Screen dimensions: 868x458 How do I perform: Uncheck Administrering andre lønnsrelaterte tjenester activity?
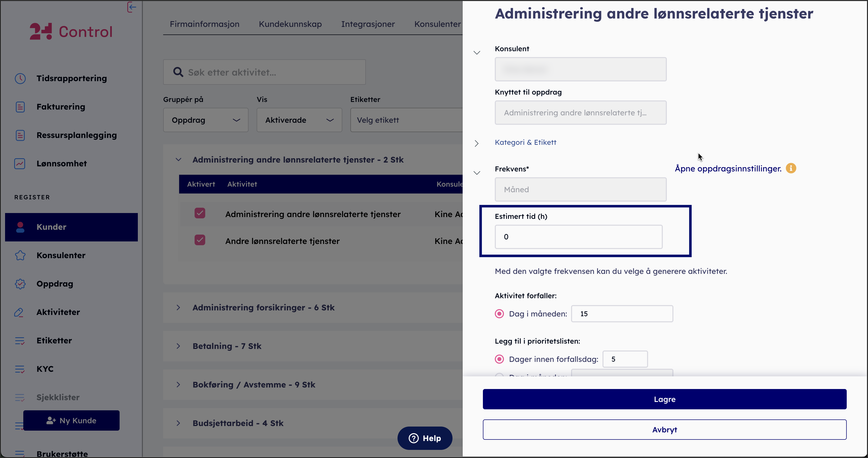(200, 213)
